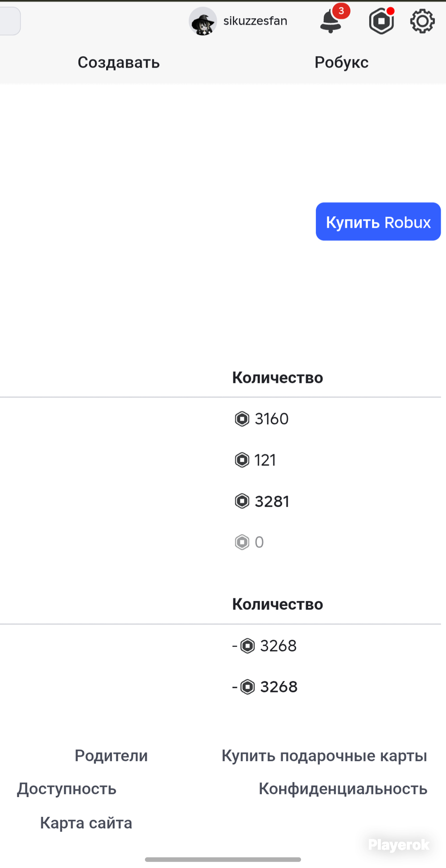
Task: Switch to the Робукс tab
Action: [x=342, y=62]
